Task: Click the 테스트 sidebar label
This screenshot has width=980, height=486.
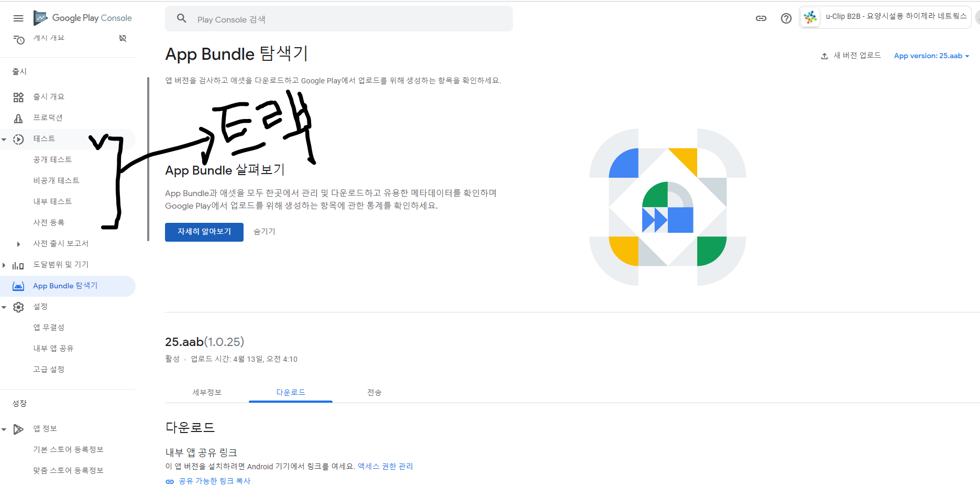Action: click(x=44, y=139)
